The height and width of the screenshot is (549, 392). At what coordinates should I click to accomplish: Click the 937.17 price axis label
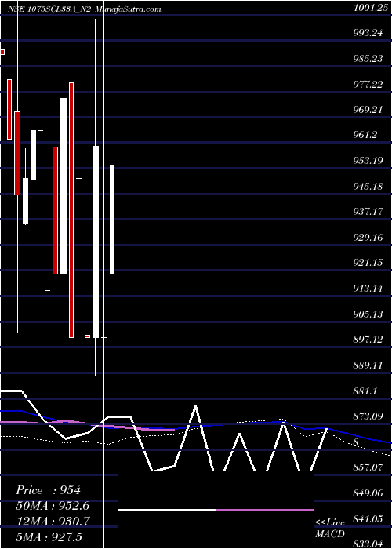click(x=369, y=213)
